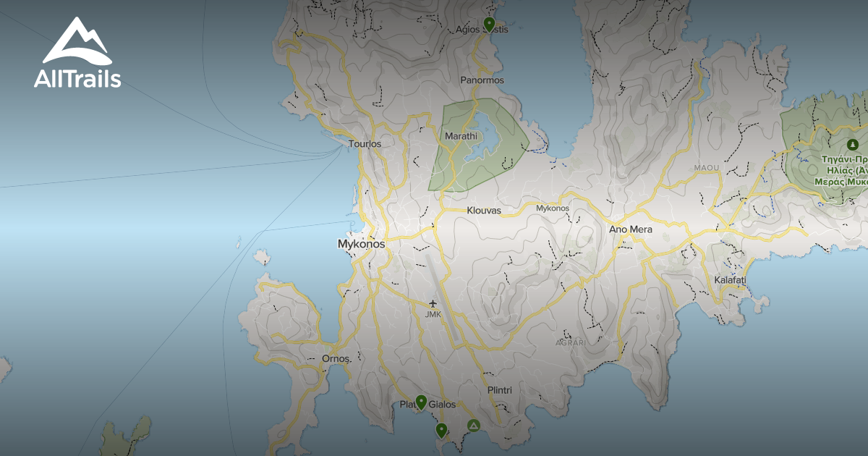Click the Panormos place label

482,80
